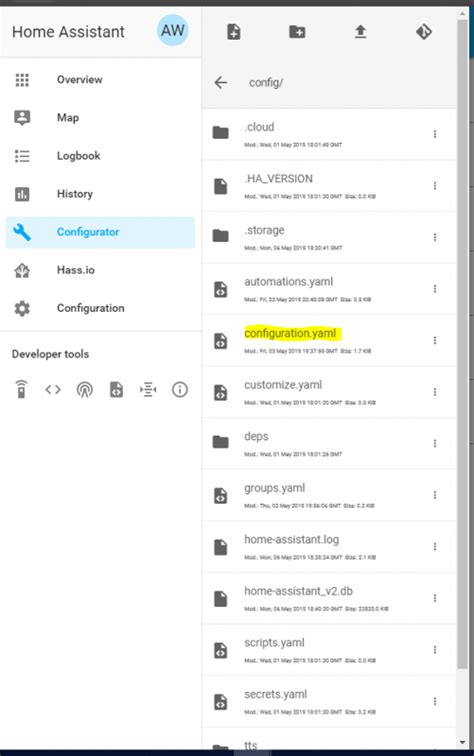
Task: Click the file icon beside home-assistant.log
Action: click(221, 547)
